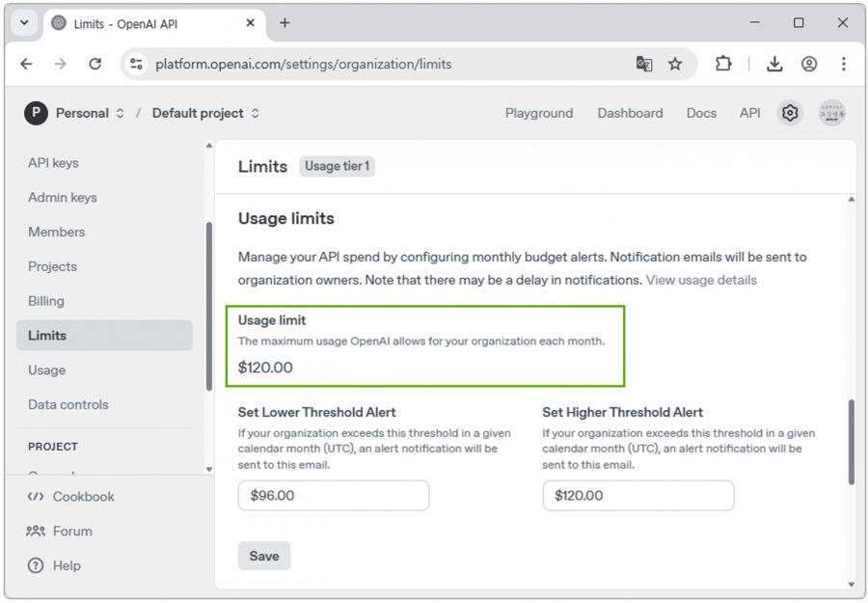Image resolution: width=868 pixels, height=603 pixels.
Task: Open Projects settings page
Action: tap(53, 266)
